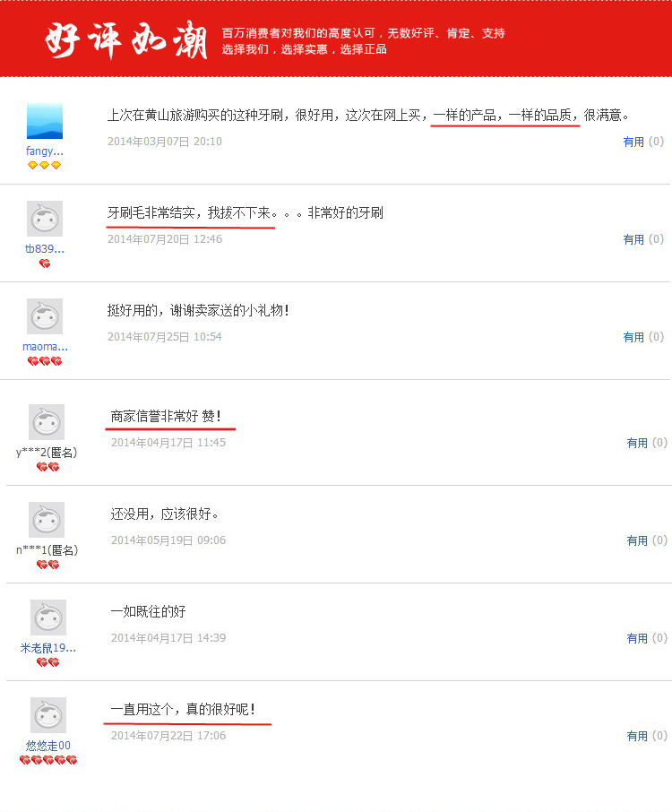
Task: Click the review text 商家信誉非常好 赞
Action: click(x=166, y=416)
